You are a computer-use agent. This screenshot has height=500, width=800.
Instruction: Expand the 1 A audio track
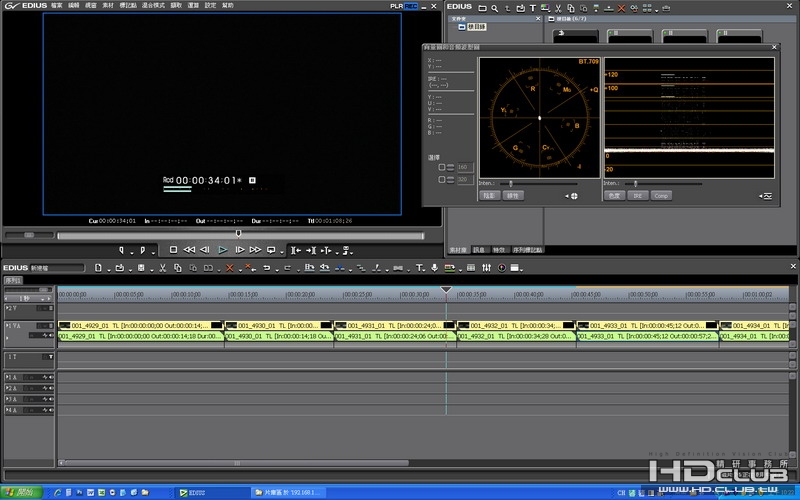[x=7, y=378]
